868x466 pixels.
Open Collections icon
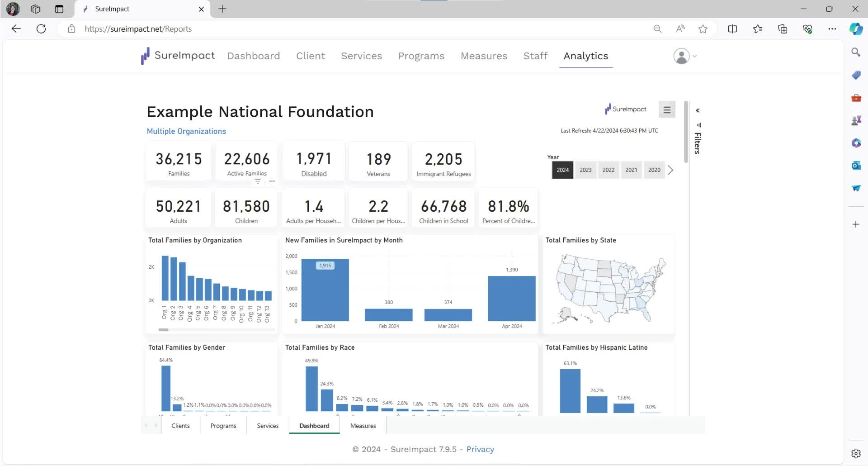(783, 29)
